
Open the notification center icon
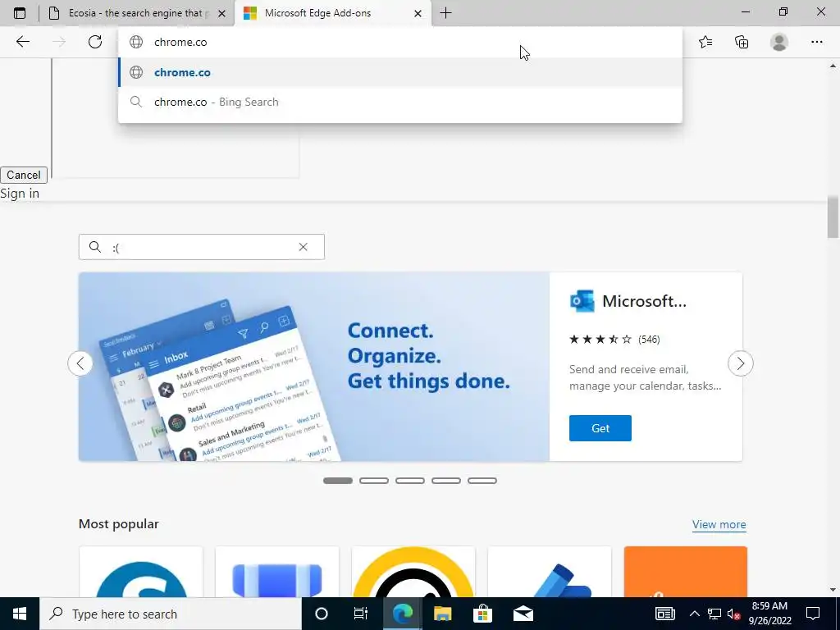coord(813,614)
